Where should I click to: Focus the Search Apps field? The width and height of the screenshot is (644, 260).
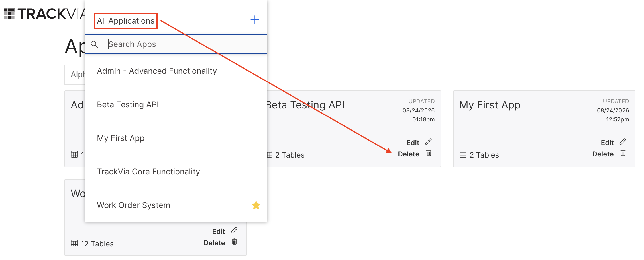(176, 44)
